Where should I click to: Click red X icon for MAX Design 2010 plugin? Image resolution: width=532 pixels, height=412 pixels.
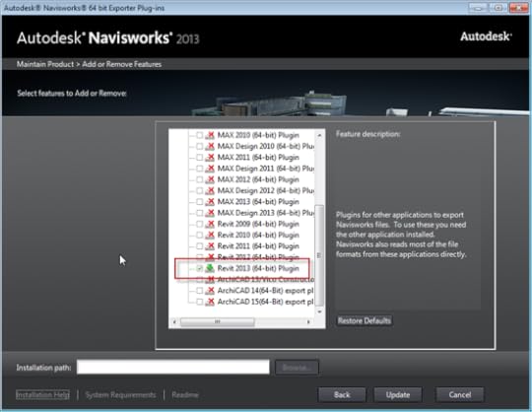[x=210, y=146]
